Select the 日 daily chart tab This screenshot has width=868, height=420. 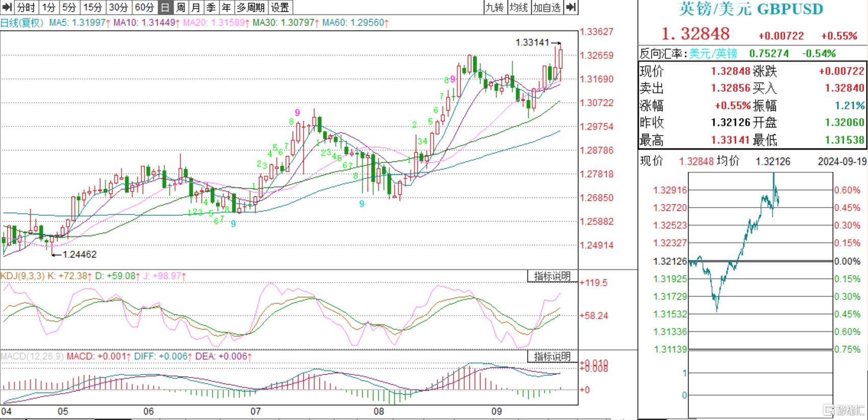165,7
